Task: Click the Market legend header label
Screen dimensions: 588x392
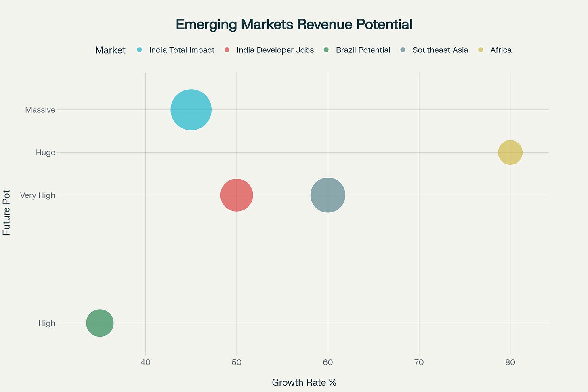Action: (x=110, y=50)
